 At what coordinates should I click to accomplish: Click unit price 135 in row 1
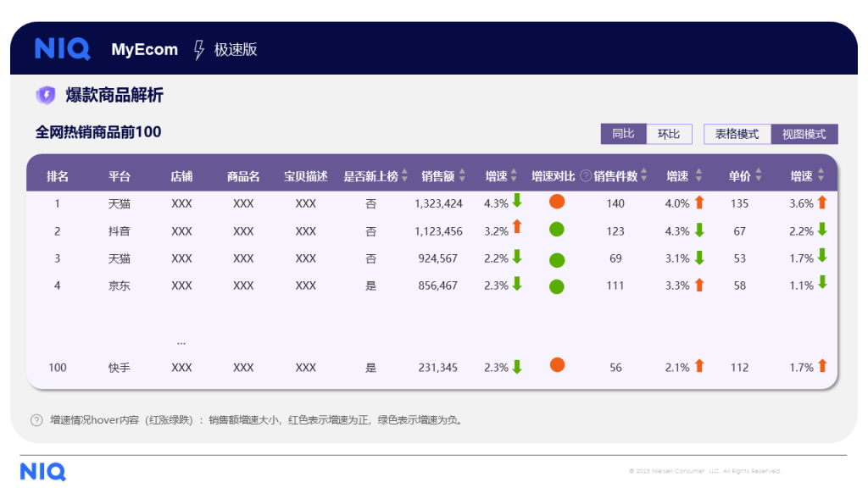click(x=739, y=203)
